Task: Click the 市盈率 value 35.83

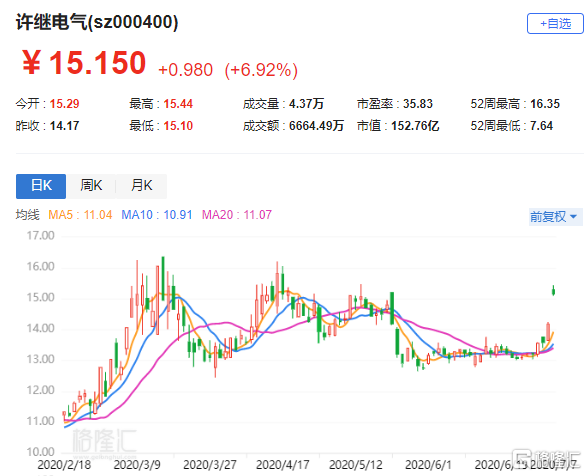Action: (418, 104)
